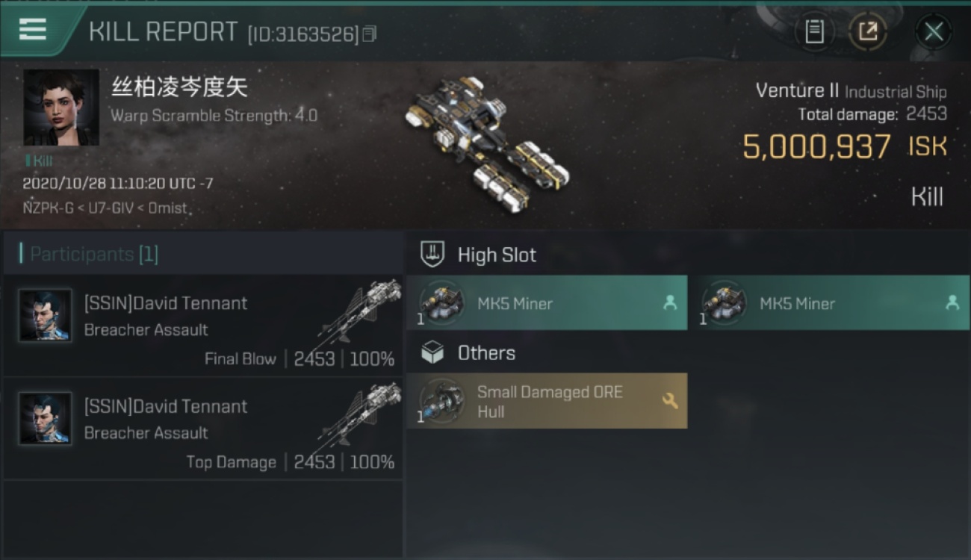Screen dimensions: 971x560
Task: Click the Others section cube icon
Action: (x=432, y=352)
